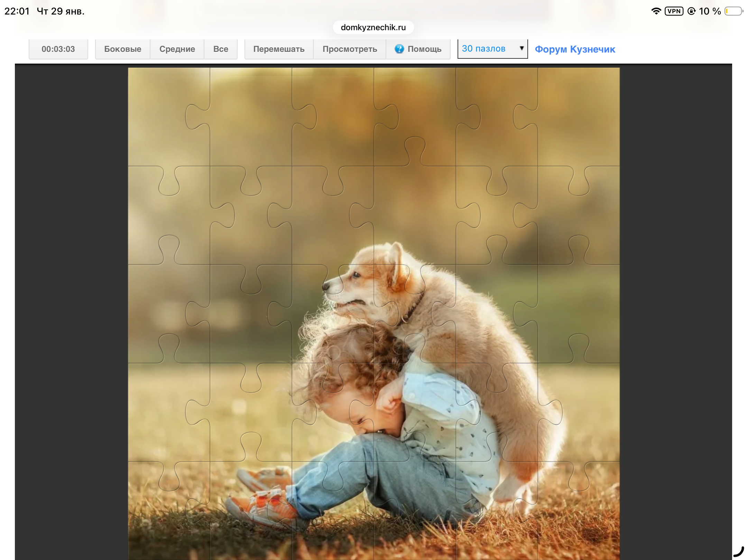Open the 30 пазлов piece count selector
747x560 pixels.
(492, 49)
